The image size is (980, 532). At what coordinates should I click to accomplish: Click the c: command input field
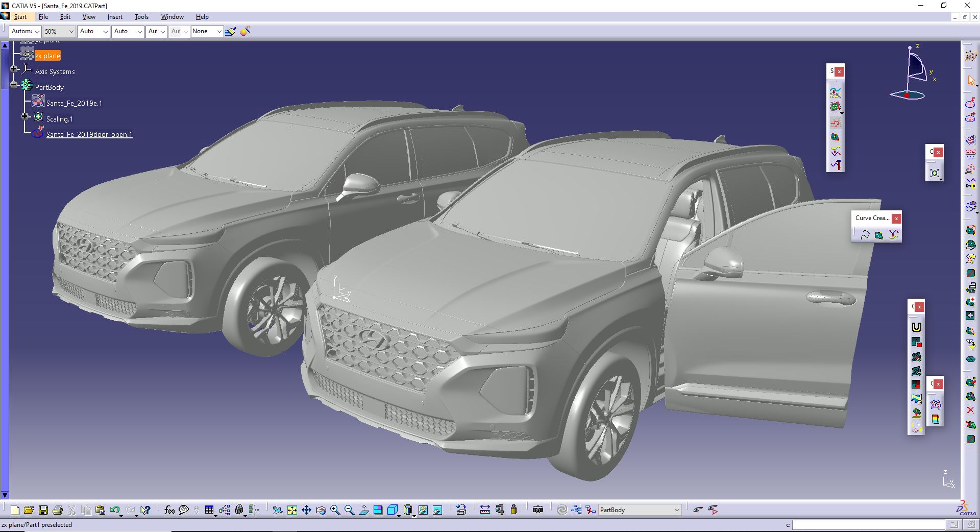tap(868, 525)
